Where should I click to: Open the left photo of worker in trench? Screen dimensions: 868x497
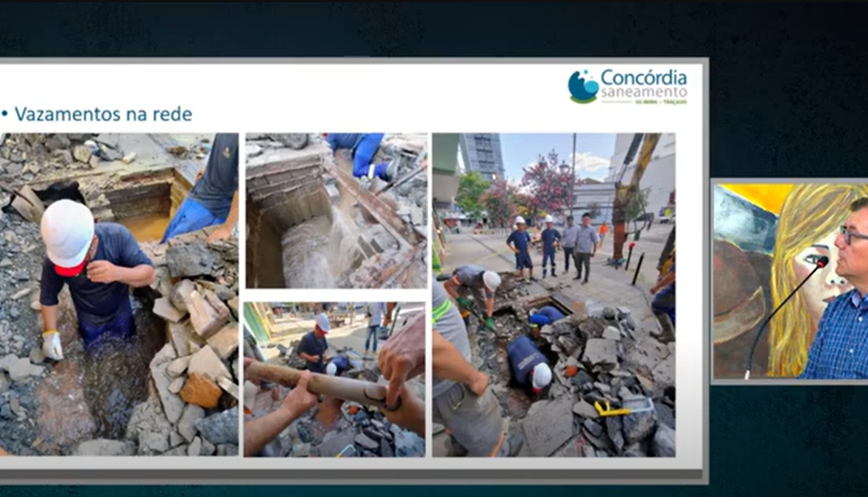[x=119, y=294]
